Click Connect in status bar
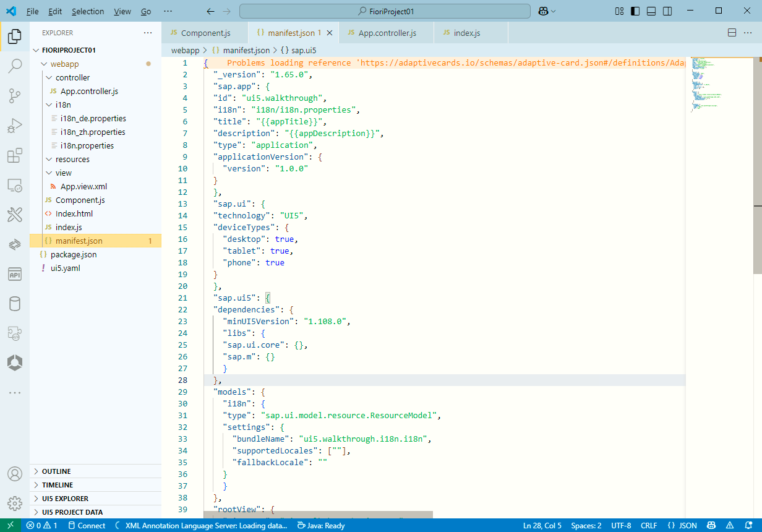This screenshot has height=532, width=762. click(x=87, y=525)
